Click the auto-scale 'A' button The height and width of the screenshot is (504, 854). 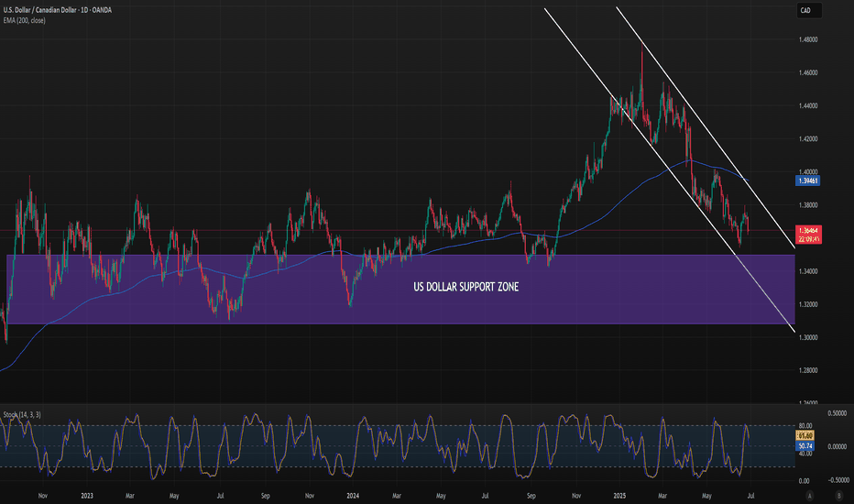coord(810,495)
